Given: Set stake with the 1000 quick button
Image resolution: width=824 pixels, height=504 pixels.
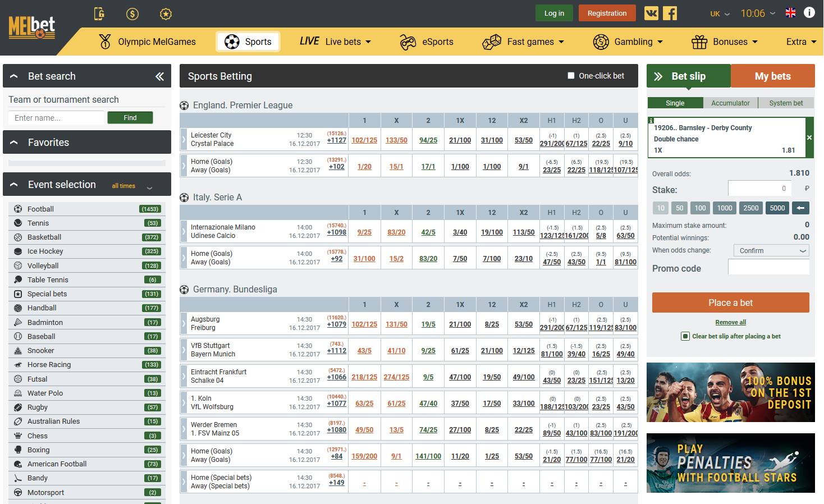Looking at the screenshot, I should 725,208.
